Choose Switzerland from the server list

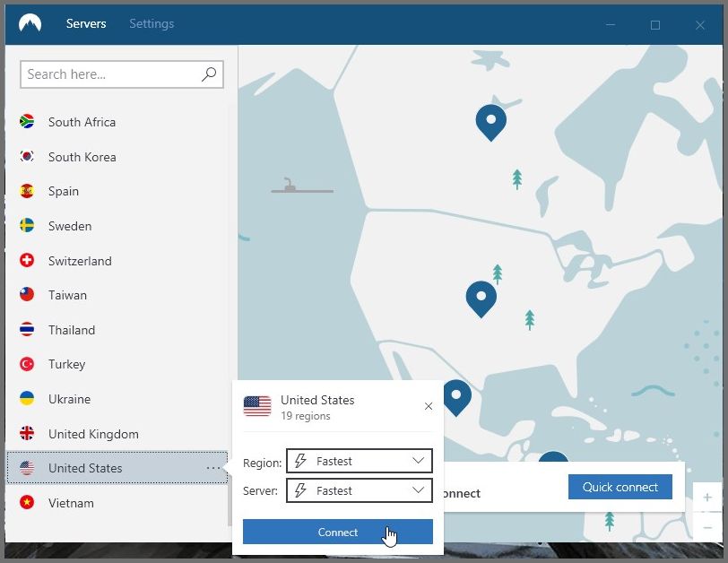[117, 261]
